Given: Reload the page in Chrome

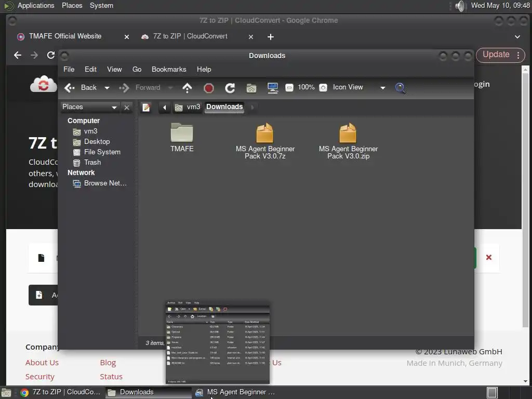Looking at the screenshot, I should point(51,55).
